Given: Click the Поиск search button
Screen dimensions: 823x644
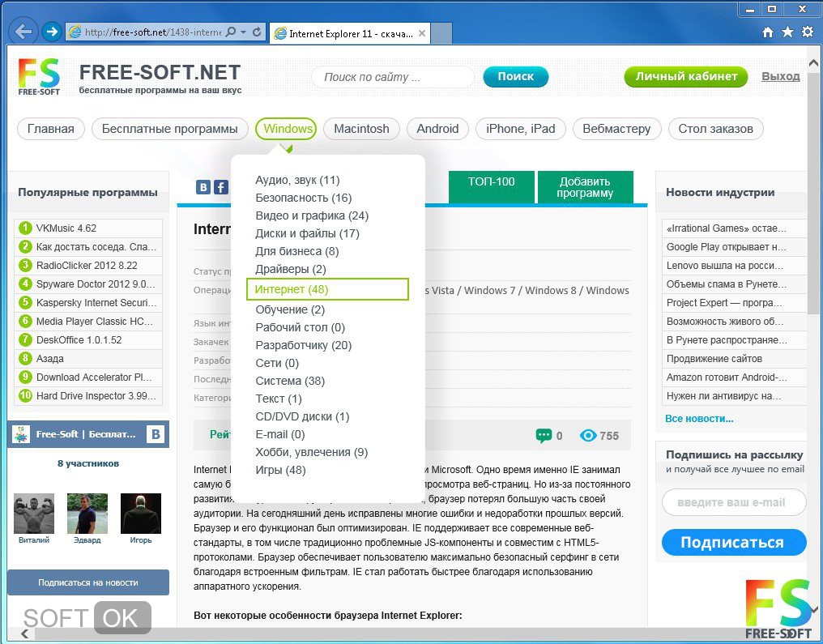Looking at the screenshot, I should point(515,77).
